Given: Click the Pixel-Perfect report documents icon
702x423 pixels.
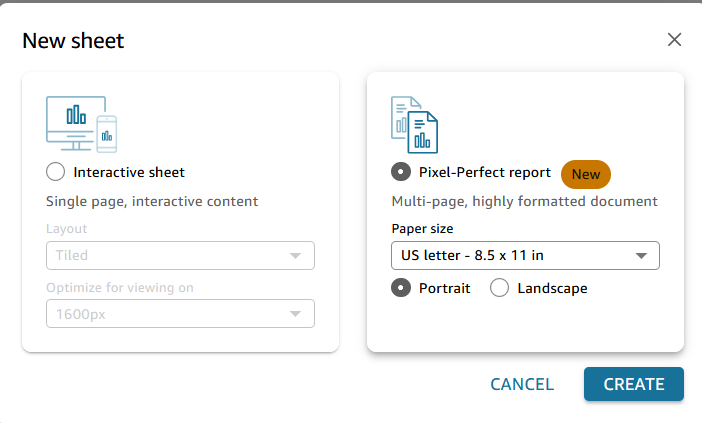Looking at the screenshot, I should (415, 125).
